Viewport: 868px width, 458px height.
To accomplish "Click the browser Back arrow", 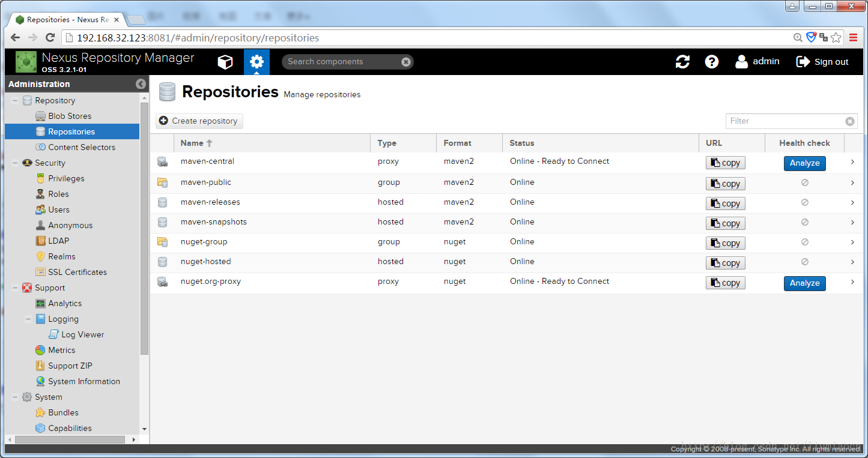I will point(15,38).
